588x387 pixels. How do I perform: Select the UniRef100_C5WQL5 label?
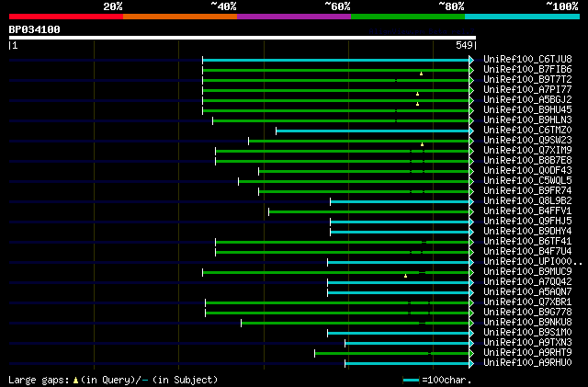[x=527, y=181]
